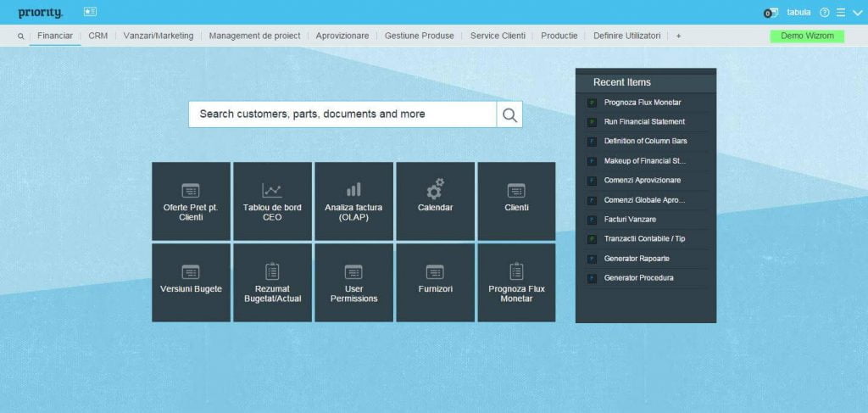Open the CRM menu
This screenshot has height=413, width=868.
click(98, 36)
